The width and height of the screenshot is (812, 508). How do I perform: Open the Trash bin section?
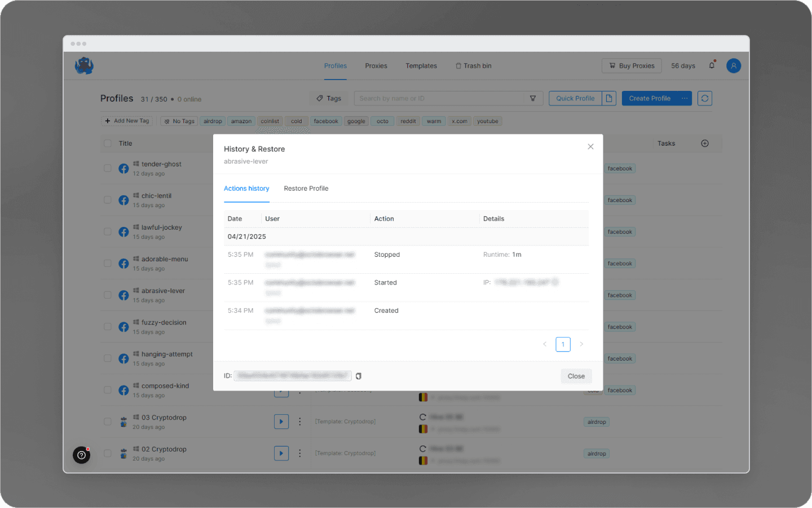coord(474,66)
